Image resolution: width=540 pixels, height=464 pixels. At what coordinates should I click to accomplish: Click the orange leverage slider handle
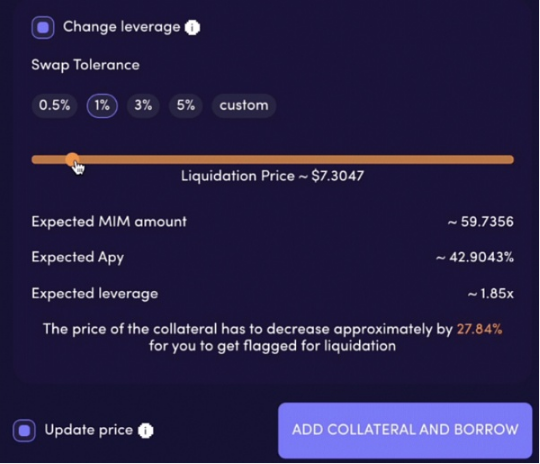tap(72, 159)
